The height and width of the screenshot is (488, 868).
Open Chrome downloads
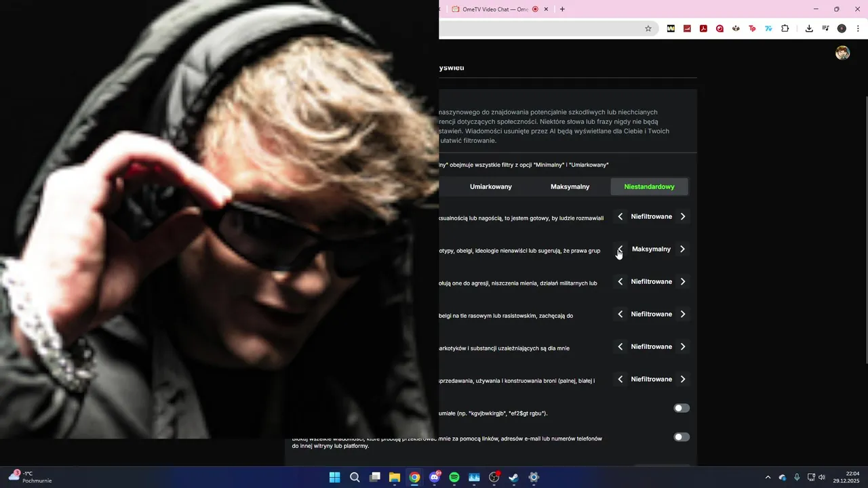point(809,28)
